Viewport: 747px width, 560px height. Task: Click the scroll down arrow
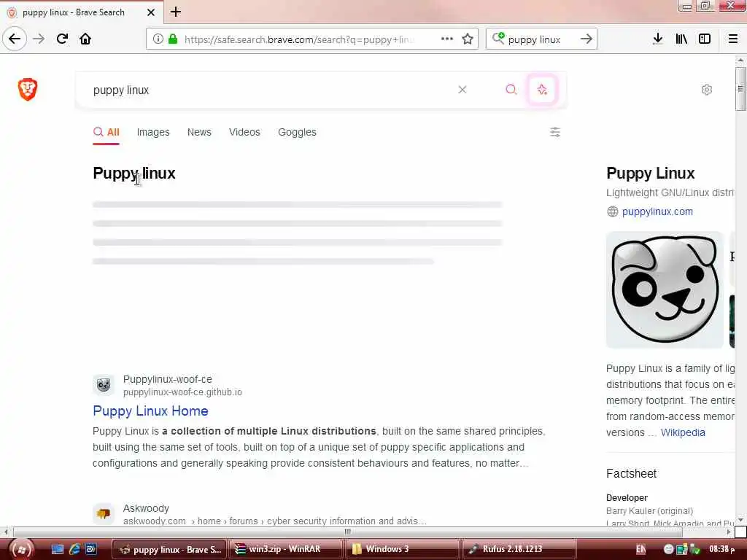tap(740, 520)
